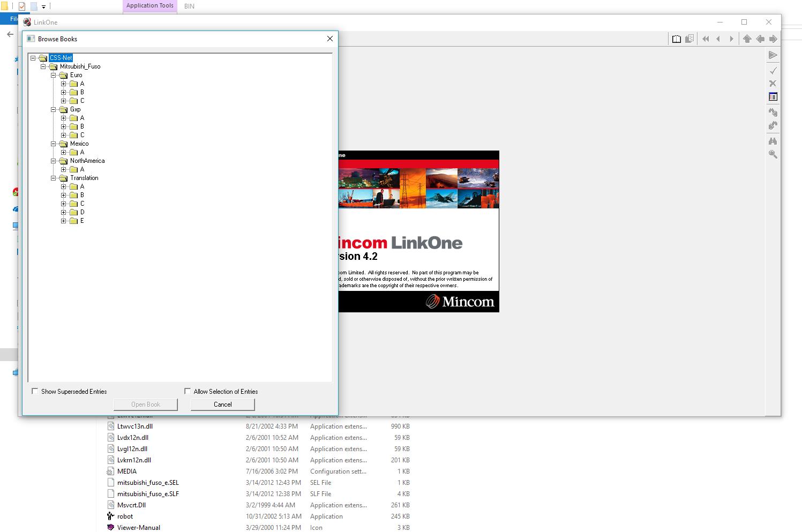This screenshot has height=532, width=802.
Task: Click the CSS-Net root folder icon
Action: tap(43, 58)
